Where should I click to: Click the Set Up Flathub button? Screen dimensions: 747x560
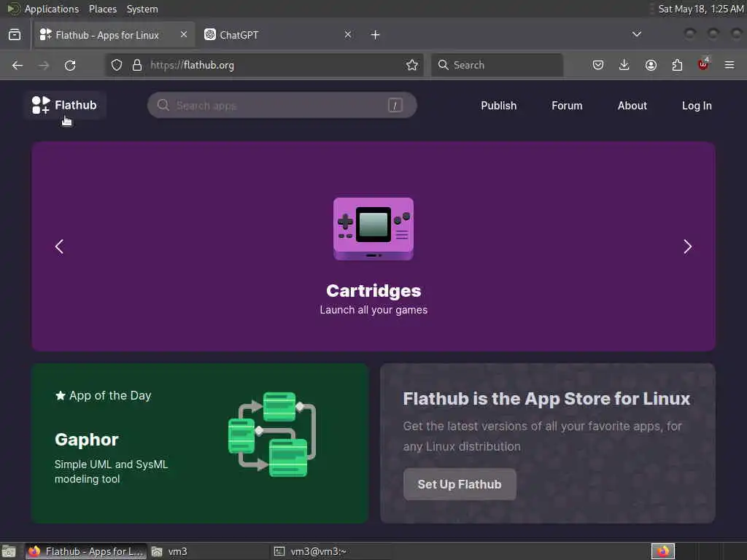tap(460, 484)
